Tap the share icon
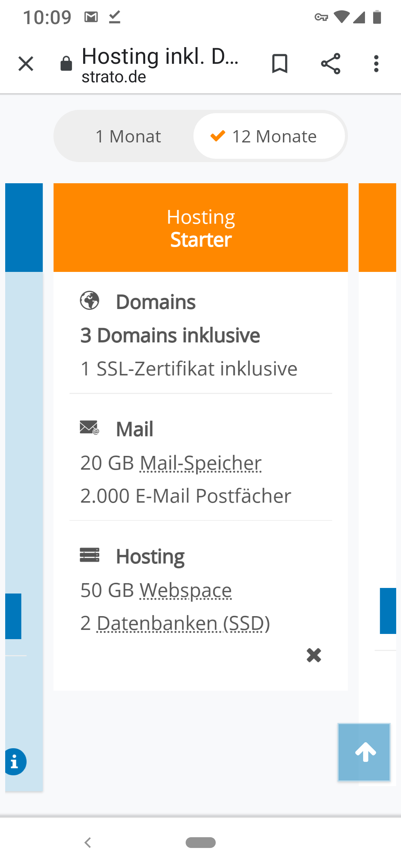 coord(330,64)
